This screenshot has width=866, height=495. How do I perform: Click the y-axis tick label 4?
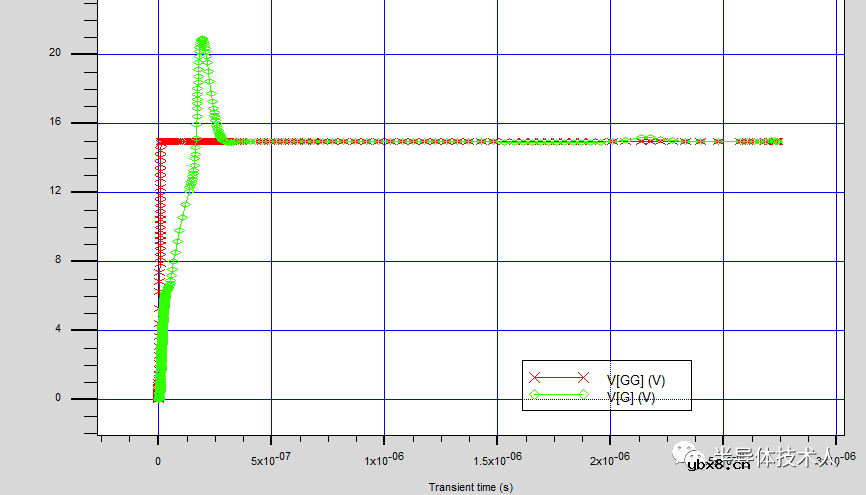pos(57,330)
